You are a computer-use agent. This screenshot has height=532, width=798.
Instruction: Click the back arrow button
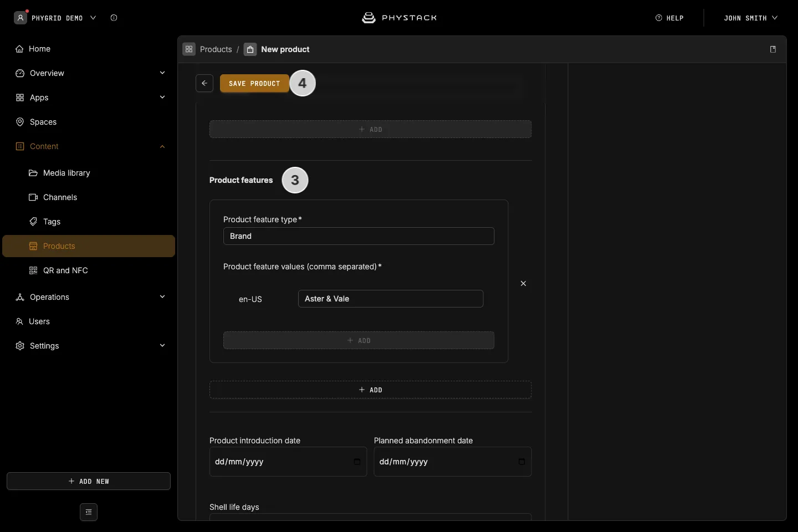pyautogui.click(x=204, y=83)
